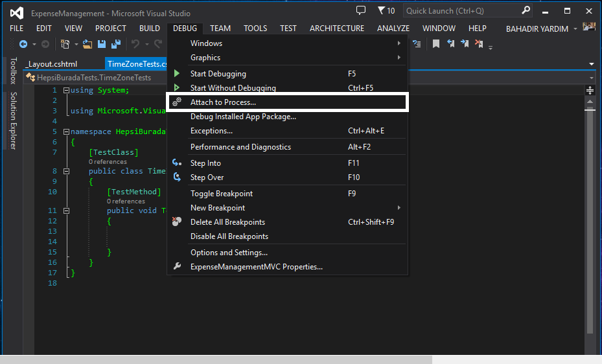Click the Navigate Forward arrow icon
602x364 pixels.
coord(45,44)
